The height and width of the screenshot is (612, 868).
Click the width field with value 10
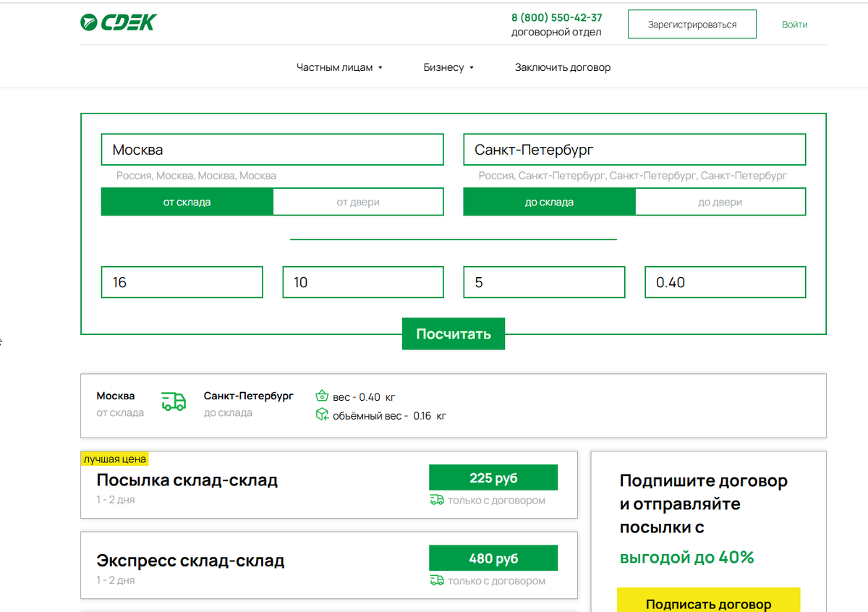point(363,282)
